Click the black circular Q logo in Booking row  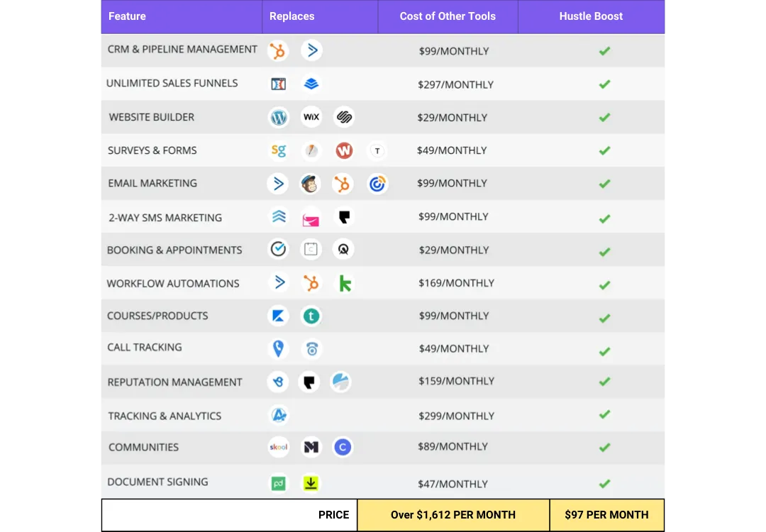[x=343, y=249]
